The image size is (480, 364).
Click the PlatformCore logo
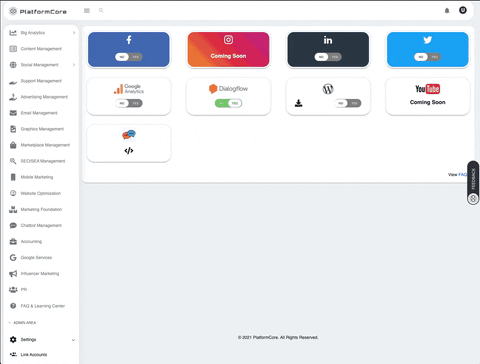coord(38,11)
